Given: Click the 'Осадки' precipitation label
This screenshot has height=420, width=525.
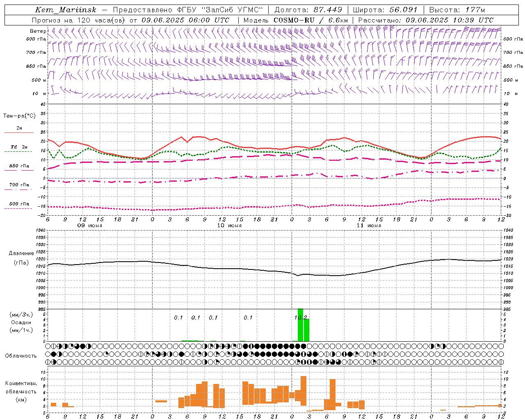Looking at the screenshot, I should point(21,322).
